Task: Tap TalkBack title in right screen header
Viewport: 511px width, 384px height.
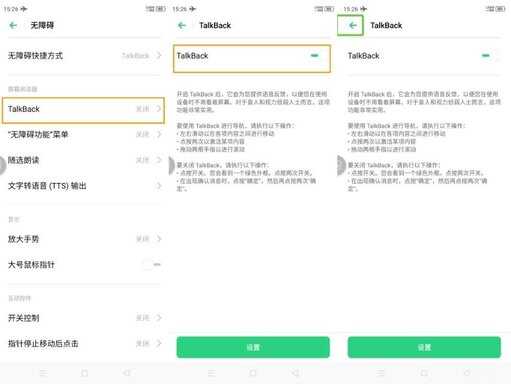Action: pyautogui.click(x=386, y=25)
